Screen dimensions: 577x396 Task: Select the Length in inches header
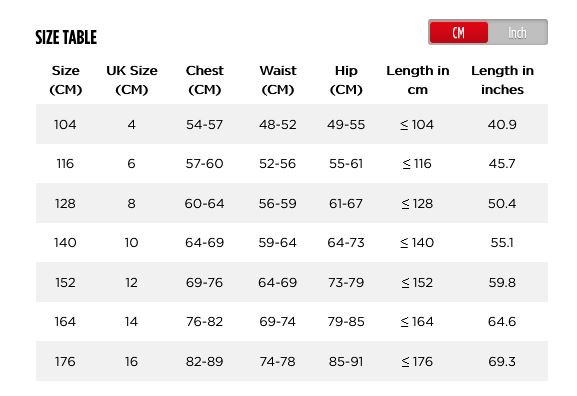(x=502, y=80)
